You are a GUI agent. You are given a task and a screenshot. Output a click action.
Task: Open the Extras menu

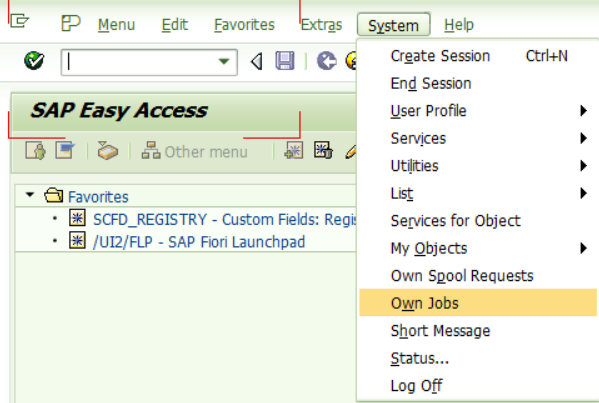pos(321,25)
